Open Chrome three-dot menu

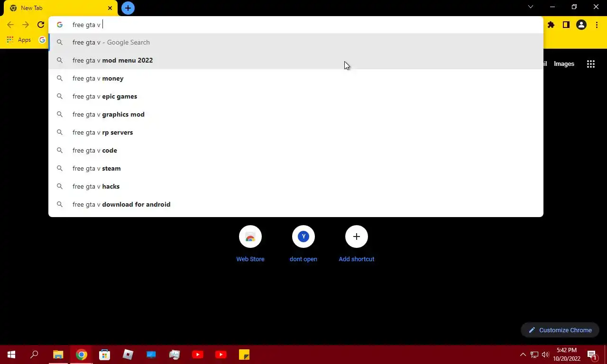(597, 25)
